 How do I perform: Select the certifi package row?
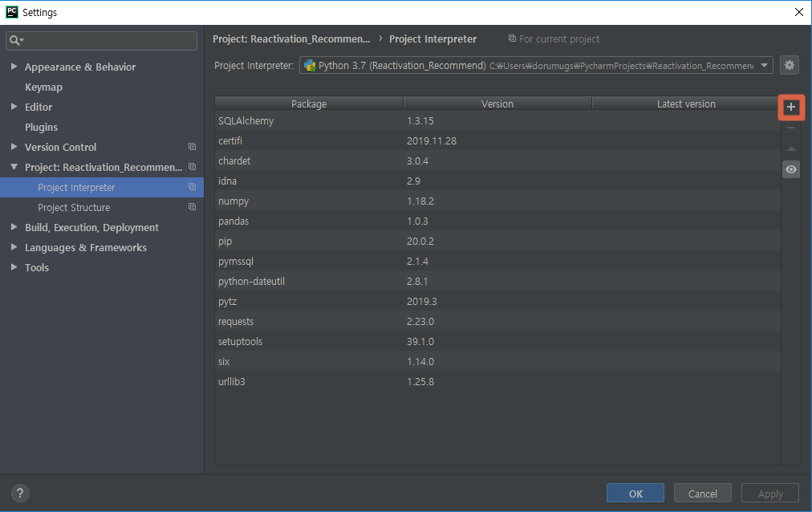[x=497, y=140]
